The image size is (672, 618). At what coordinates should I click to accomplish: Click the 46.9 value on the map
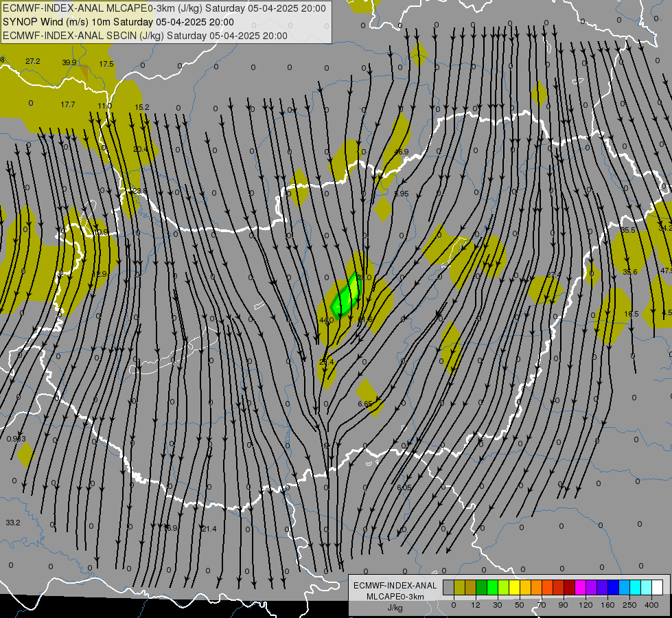click(x=401, y=152)
